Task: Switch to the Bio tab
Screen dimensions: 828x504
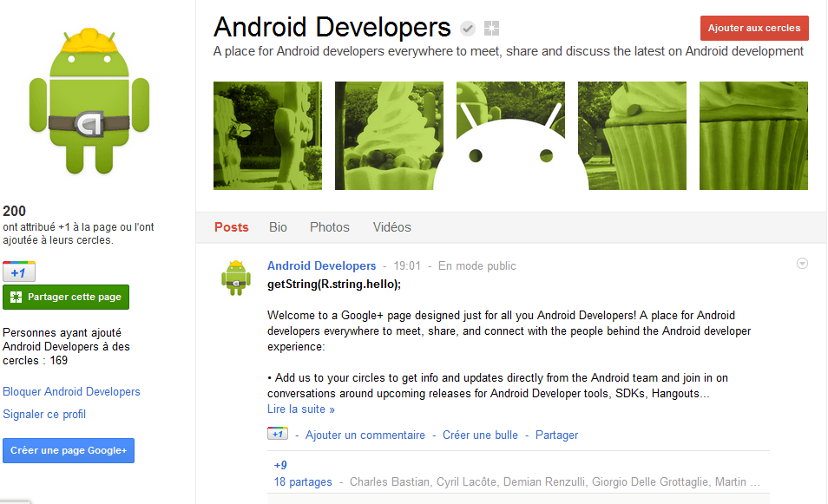Action: tap(278, 227)
